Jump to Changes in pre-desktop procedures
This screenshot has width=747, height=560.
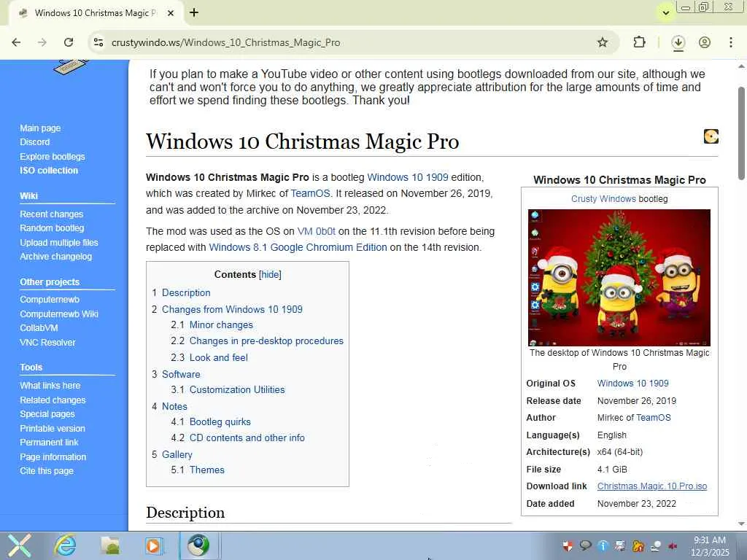click(x=266, y=341)
